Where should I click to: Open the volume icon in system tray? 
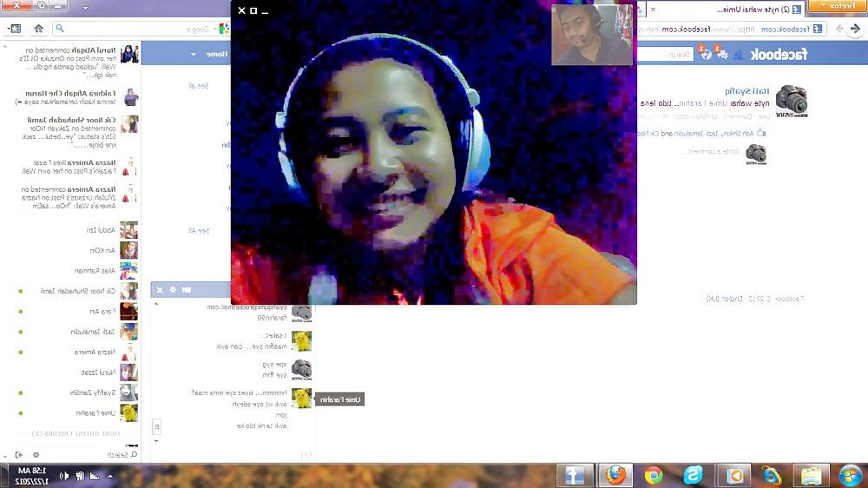[x=63, y=476]
